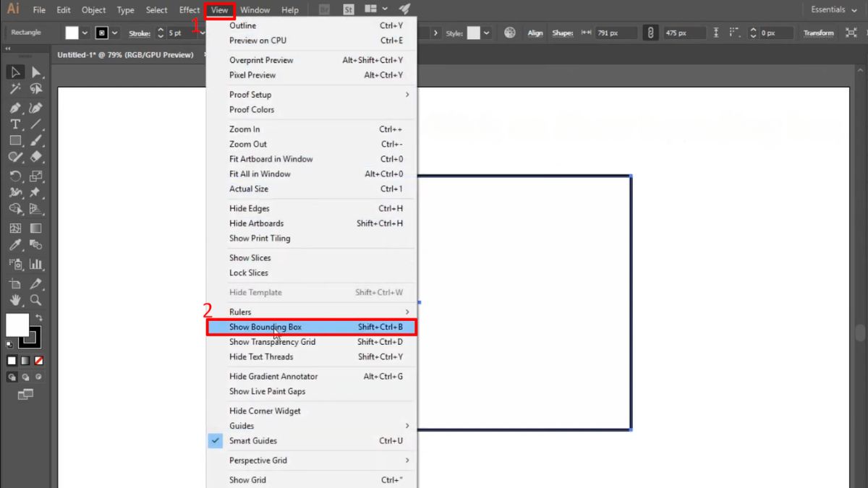The image size is (868, 488).
Task: Select the Column Graph tool
Action: (35, 265)
